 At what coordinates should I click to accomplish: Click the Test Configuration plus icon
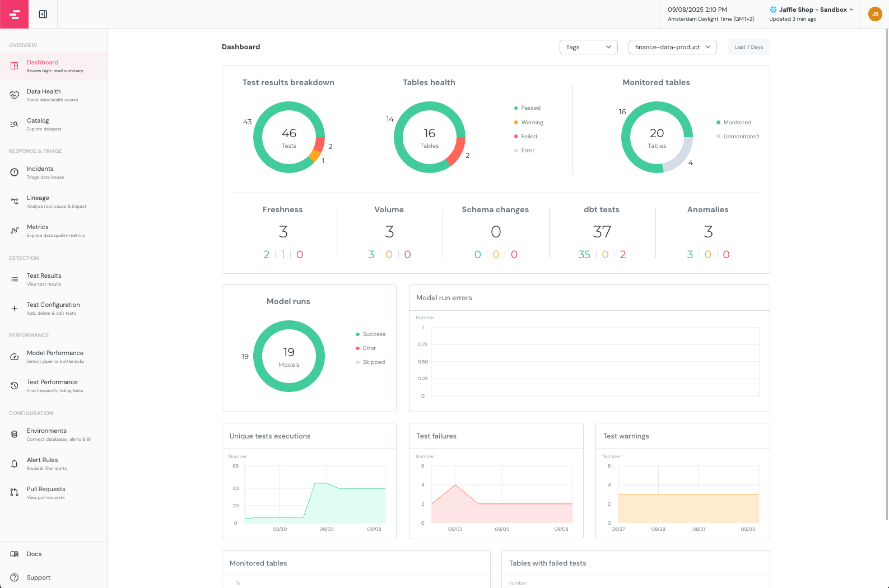point(15,309)
